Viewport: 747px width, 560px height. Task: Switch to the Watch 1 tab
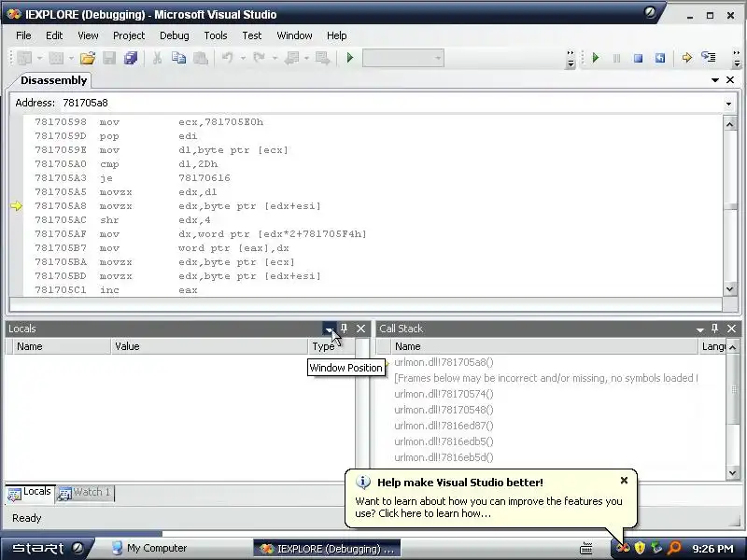85,493
